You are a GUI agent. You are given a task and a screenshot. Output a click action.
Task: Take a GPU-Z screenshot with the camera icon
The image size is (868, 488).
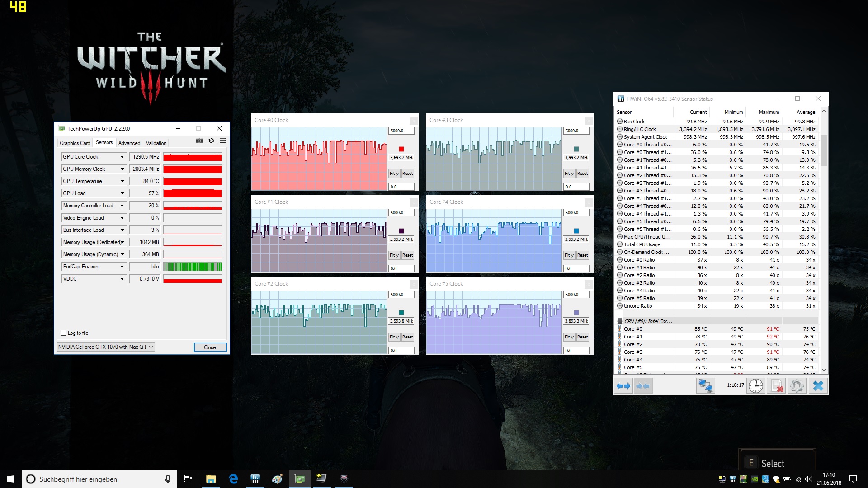coord(199,141)
